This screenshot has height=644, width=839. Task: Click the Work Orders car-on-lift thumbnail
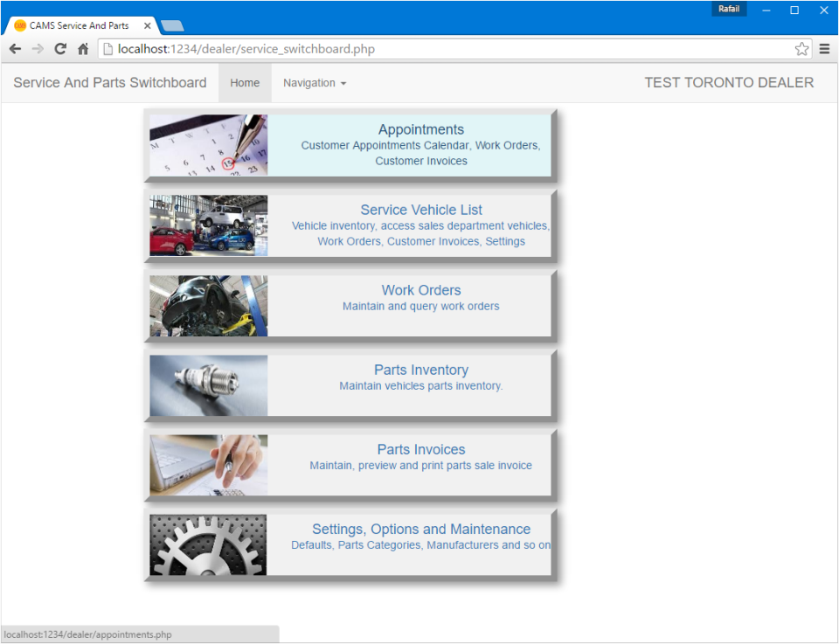click(x=208, y=306)
